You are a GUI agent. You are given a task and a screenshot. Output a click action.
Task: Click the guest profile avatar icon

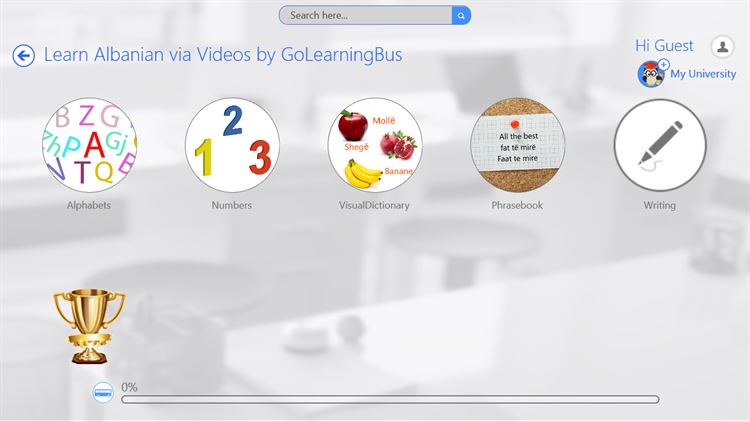point(722,47)
